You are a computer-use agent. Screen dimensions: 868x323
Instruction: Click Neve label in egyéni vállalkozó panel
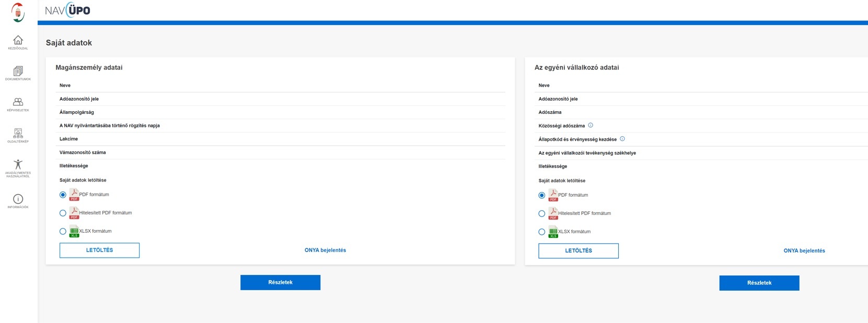coord(544,85)
